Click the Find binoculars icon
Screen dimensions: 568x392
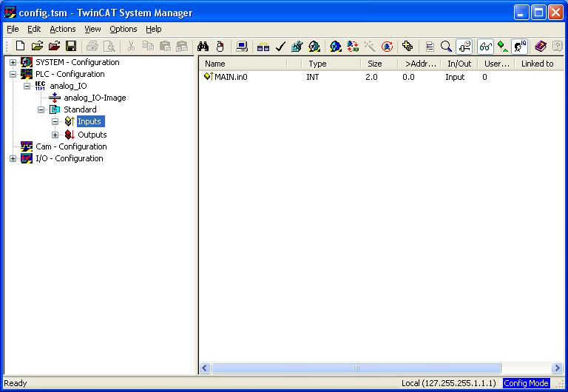(x=203, y=46)
